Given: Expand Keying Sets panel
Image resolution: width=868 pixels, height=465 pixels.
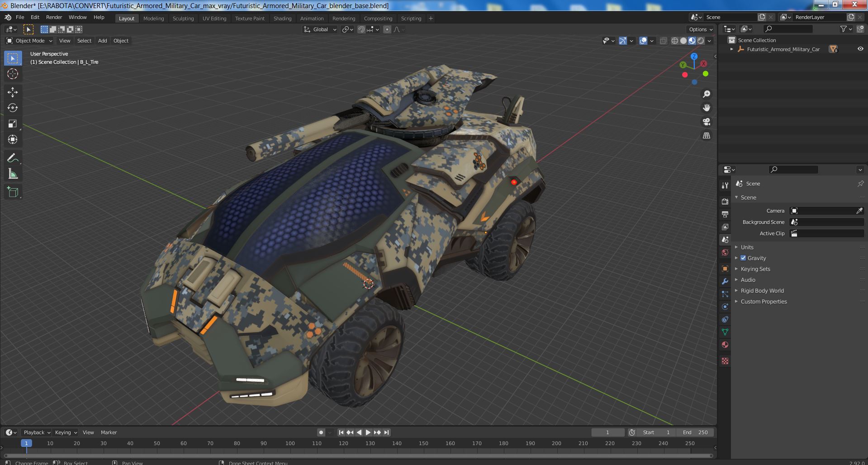Looking at the screenshot, I should (x=755, y=269).
